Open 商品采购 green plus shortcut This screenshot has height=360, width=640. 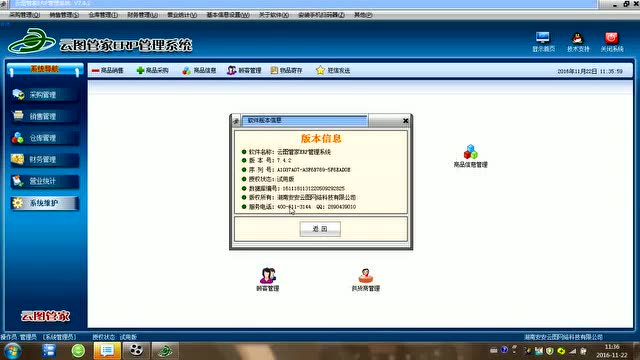pos(152,71)
